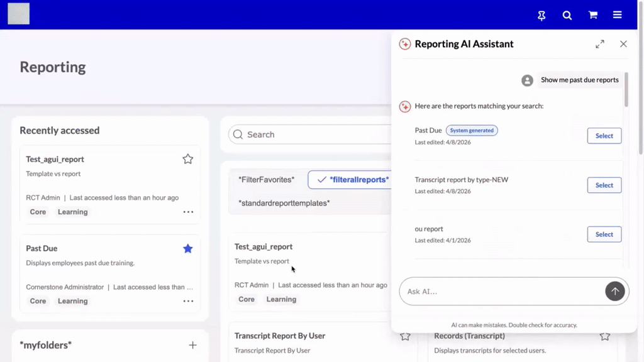
Task: Send the AI message with arrow button
Action: (x=614, y=292)
